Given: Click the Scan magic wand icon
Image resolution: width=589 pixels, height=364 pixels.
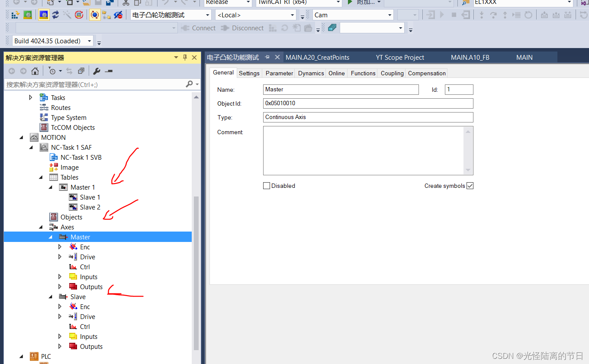Looking at the screenshot, I should click(x=67, y=15).
